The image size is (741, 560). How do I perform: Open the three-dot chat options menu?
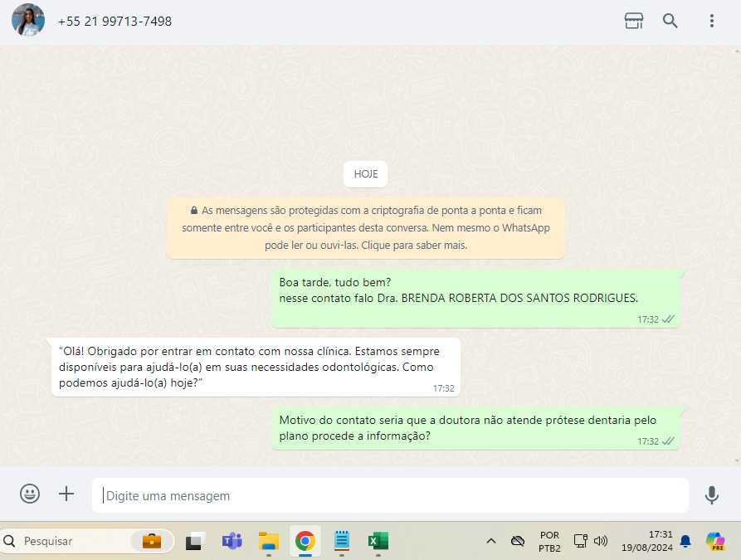711,22
